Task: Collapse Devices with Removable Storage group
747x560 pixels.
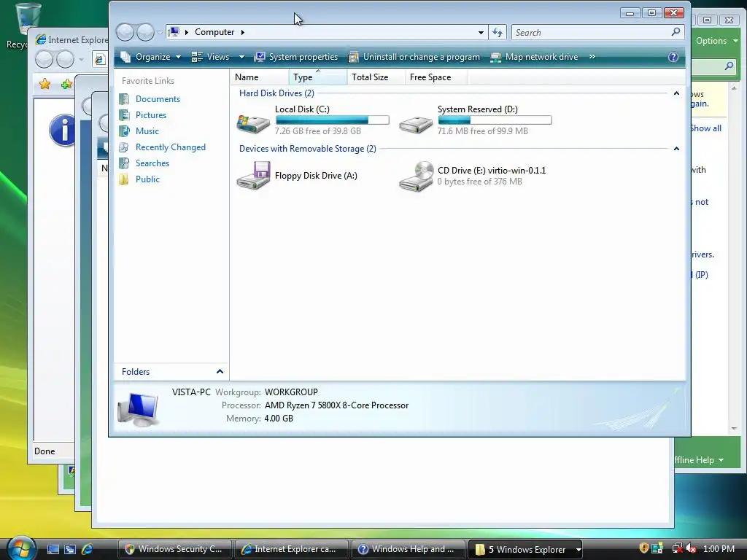Action: pyautogui.click(x=676, y=149)
